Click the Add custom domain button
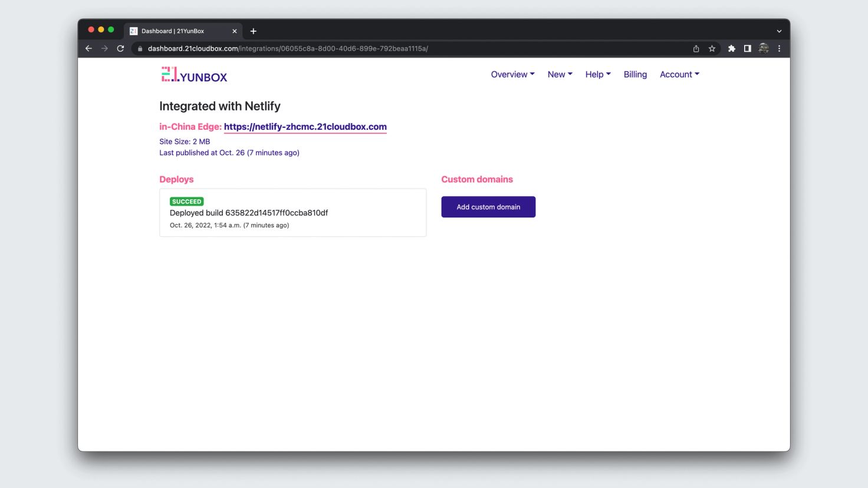Viewport: 868px width, 488px height. coord(488,207)
